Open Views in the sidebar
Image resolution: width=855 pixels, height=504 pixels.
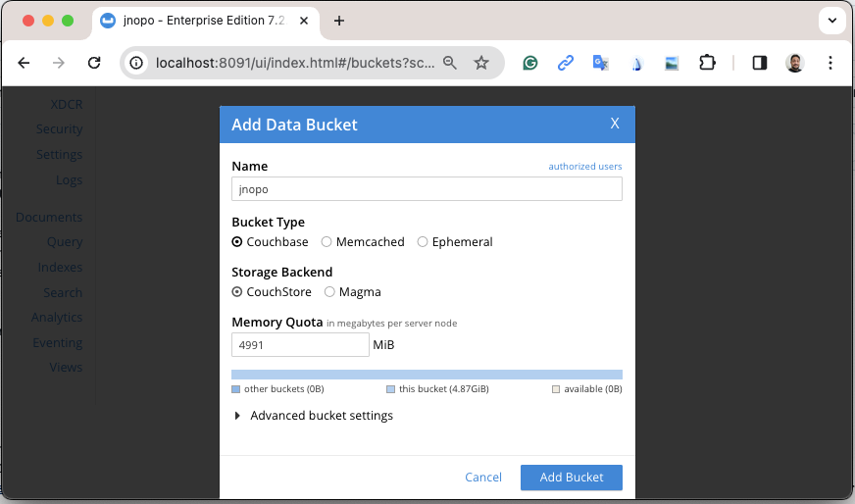[66, 368]
